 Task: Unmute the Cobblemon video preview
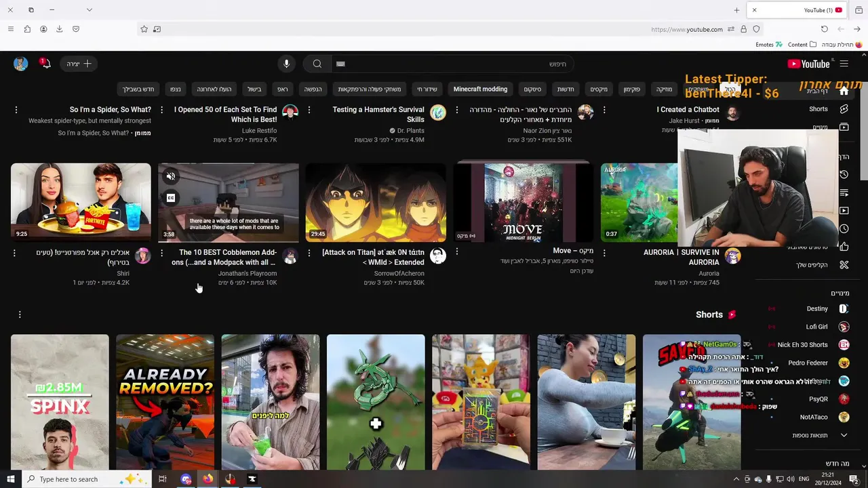click(171, 176)
